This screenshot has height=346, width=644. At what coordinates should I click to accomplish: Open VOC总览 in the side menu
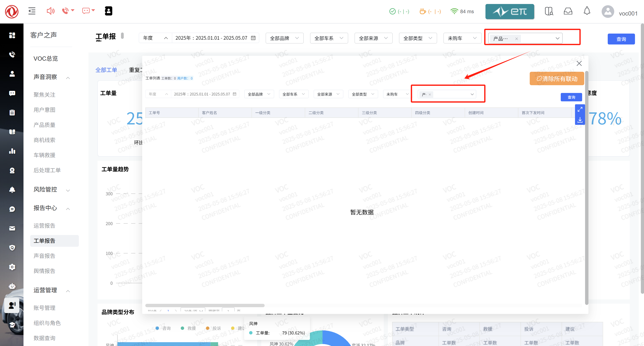click(46, 58)
